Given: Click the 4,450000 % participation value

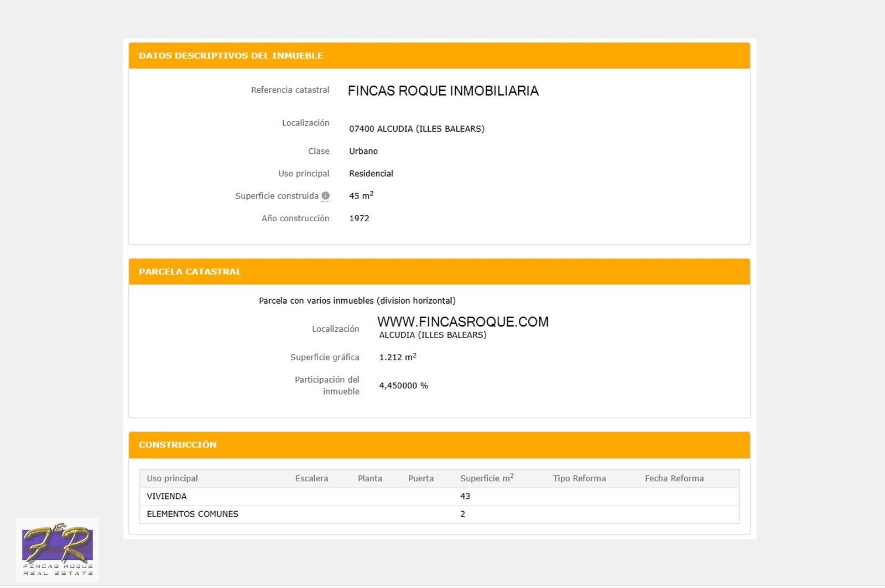Looking at the screenshot, I should 403,386.
